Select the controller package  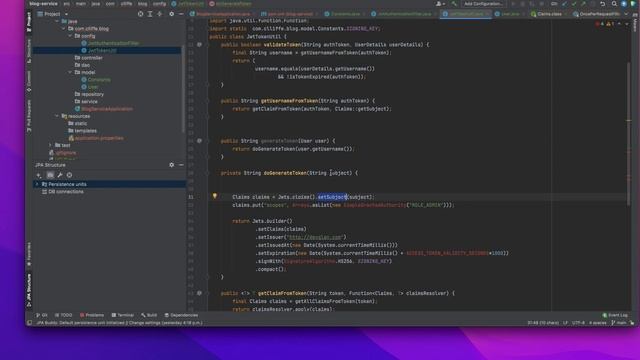[89, 58]
